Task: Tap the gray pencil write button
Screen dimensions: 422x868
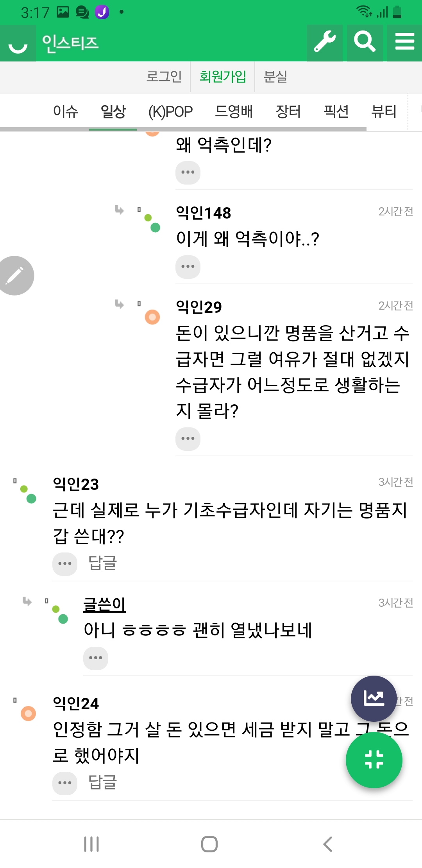Action: coord(16,276)
